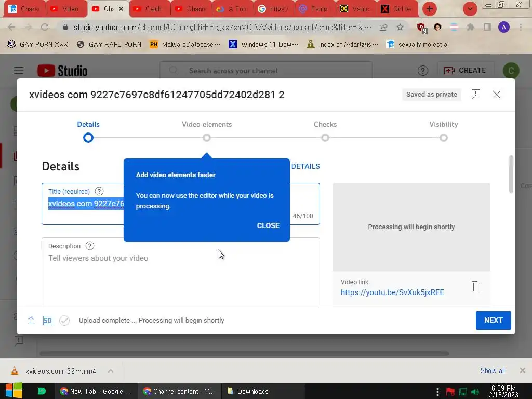Open the channel account avatar C

pos(511,71)
